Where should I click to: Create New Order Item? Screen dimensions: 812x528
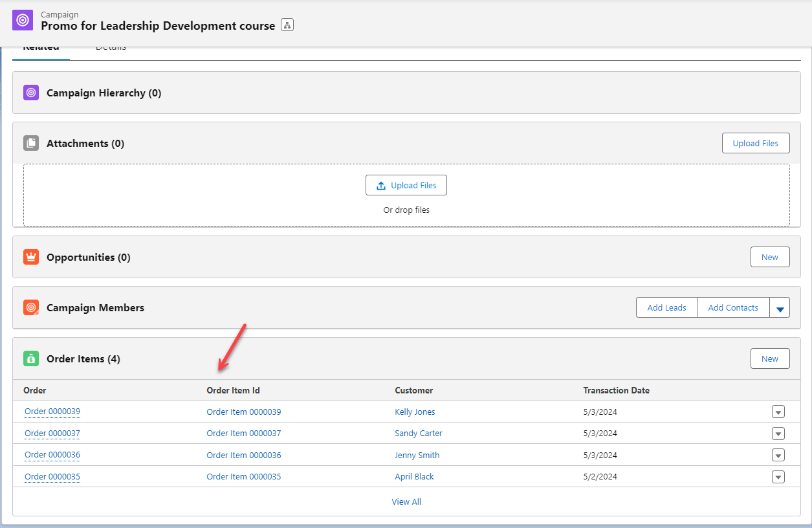coord(769,358)
